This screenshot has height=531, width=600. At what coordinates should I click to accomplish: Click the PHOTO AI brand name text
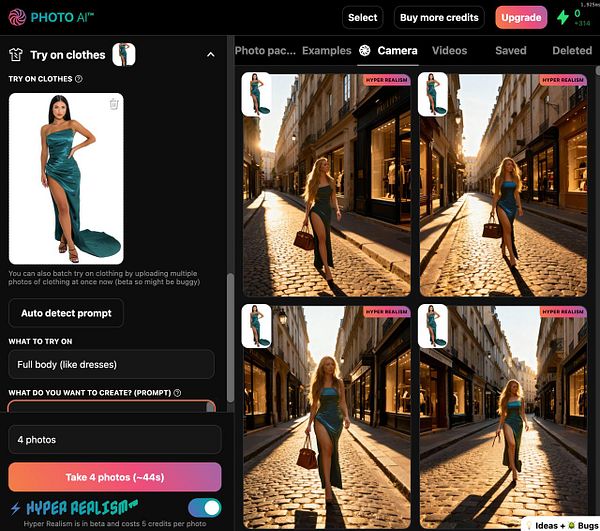[x=62, y=18]
